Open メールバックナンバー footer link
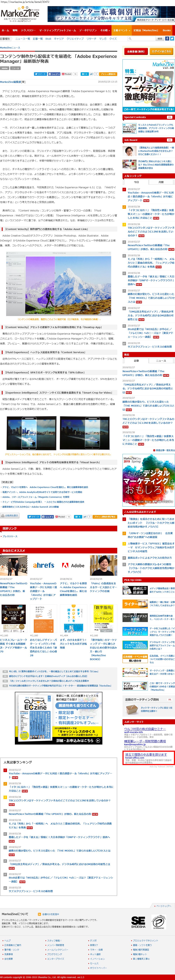This screenshot has height=980, width=175. tap(57, 950)
